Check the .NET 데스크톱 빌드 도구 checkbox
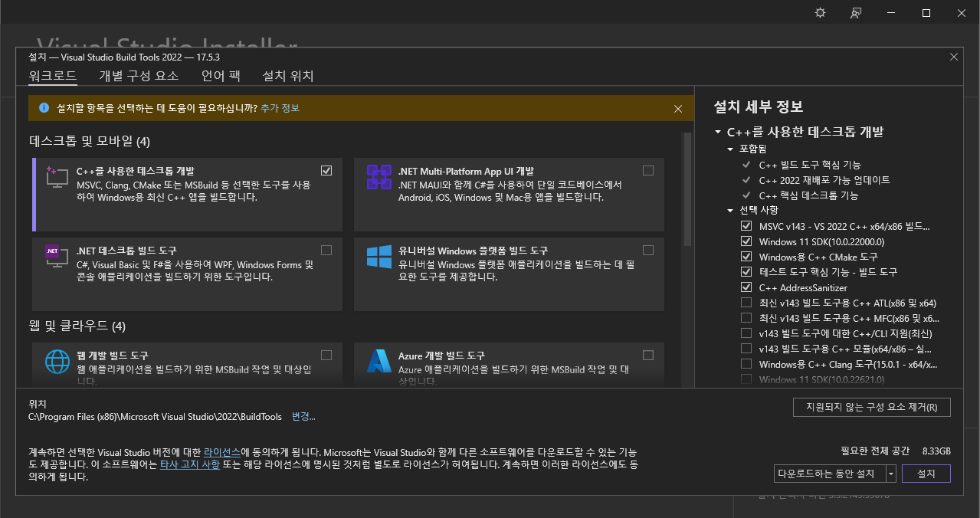This screenshot has width=980, height=518. coord(327,250)
